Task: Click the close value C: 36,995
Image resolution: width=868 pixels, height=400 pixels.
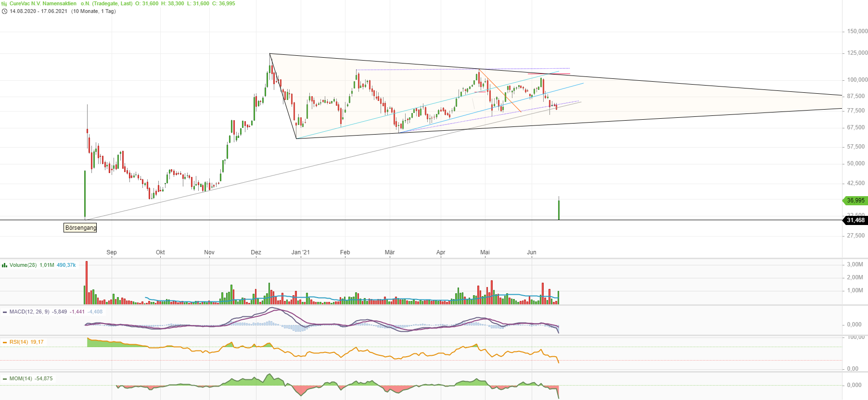Action: click(x=224, y=3)
